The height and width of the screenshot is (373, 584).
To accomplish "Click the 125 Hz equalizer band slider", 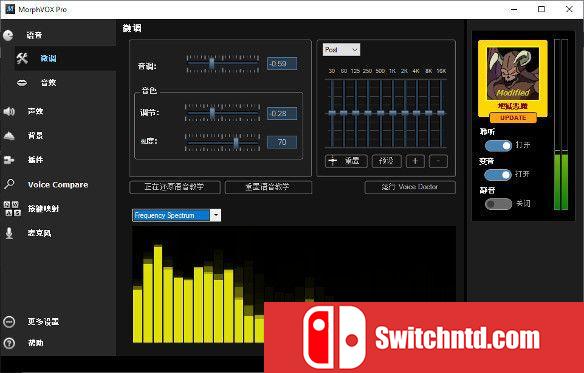I will 356,113.
